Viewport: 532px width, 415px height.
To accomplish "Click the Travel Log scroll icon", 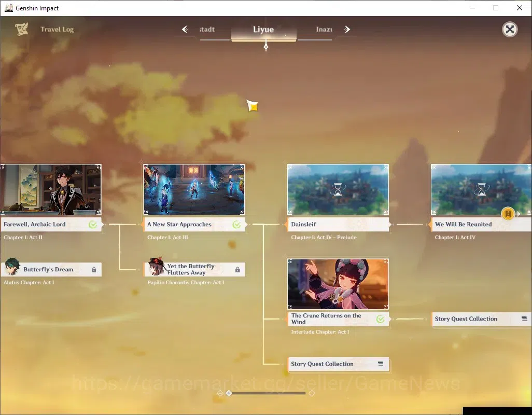I will 21,29.
